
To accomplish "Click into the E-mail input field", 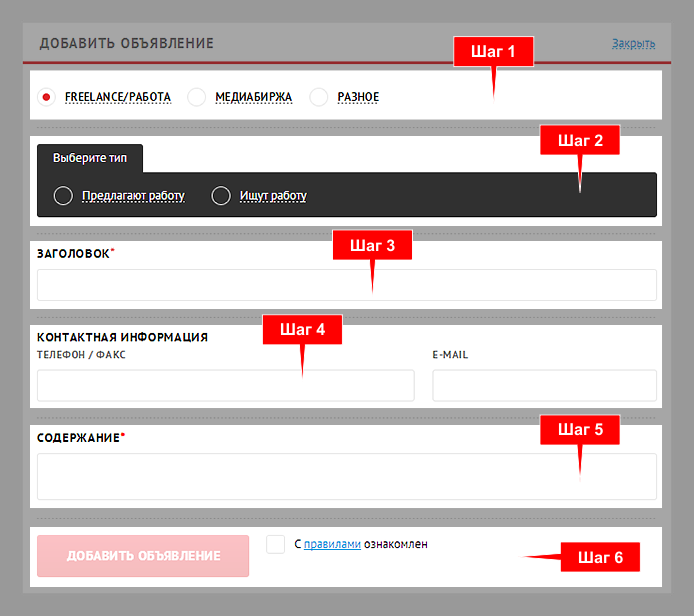I will (x=544, y=385).
